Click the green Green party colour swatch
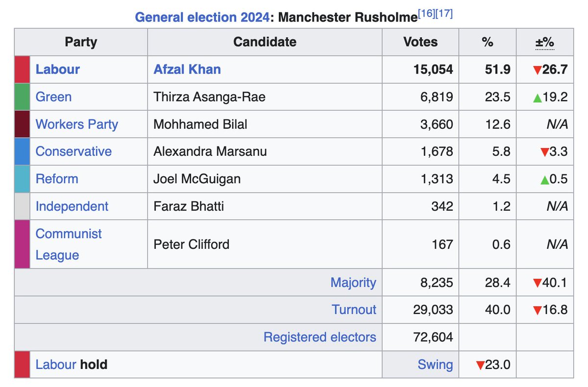588x387 pixels. click(22, 97)
